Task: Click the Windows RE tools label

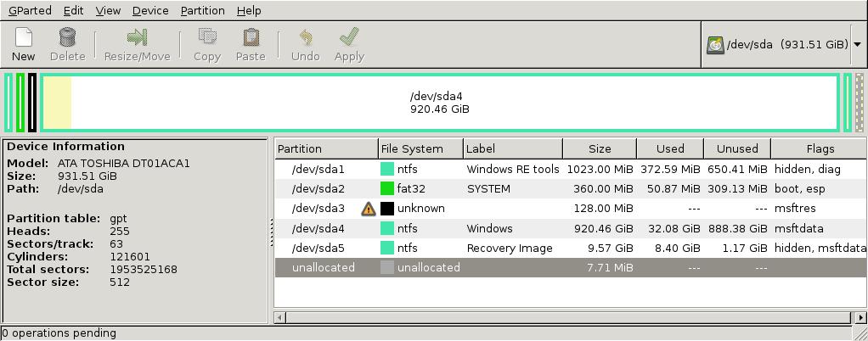Action: tap(513, 169)
